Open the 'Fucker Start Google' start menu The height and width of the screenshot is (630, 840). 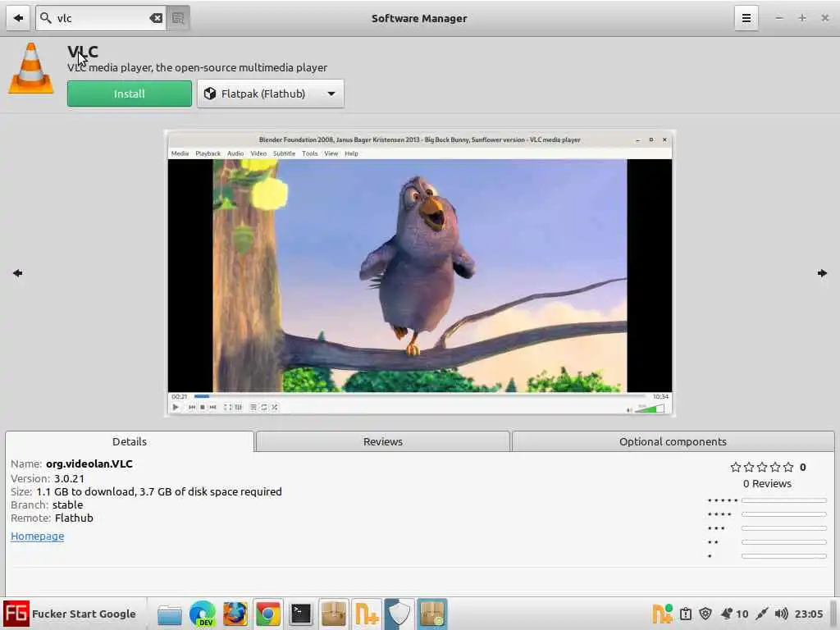pos(71,614)
